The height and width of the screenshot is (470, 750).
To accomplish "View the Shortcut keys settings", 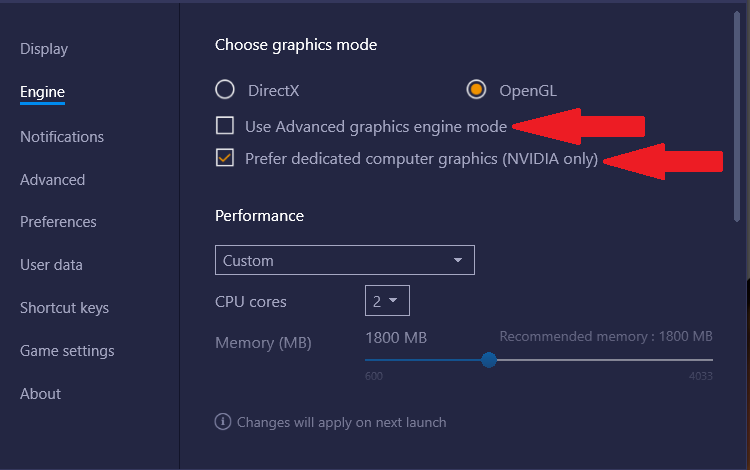I will (65, 308).
